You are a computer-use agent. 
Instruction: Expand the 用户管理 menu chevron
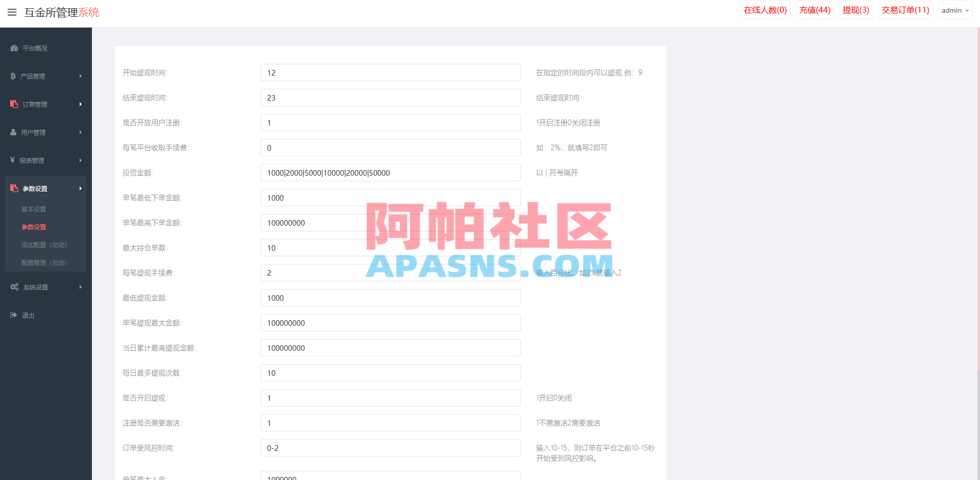[80, 132]
